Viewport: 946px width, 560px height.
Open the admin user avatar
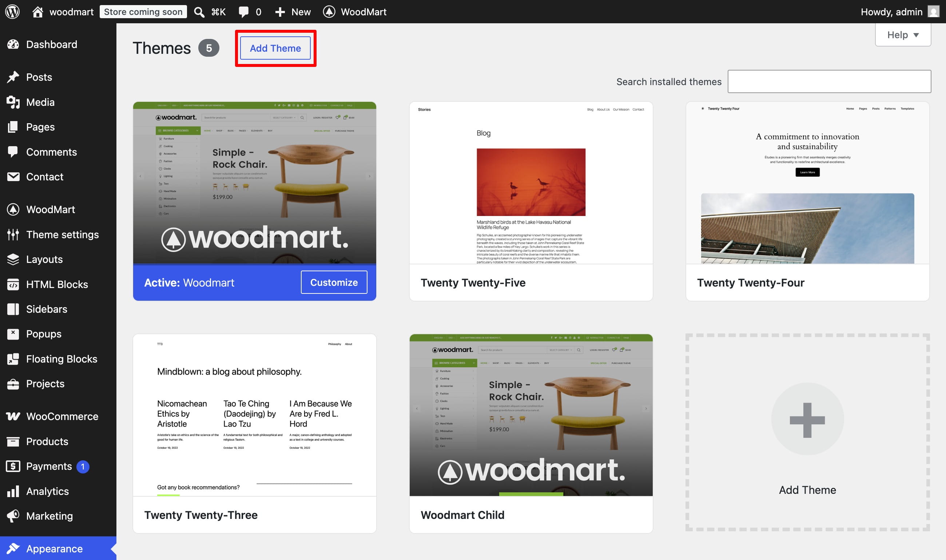point(934,12)
